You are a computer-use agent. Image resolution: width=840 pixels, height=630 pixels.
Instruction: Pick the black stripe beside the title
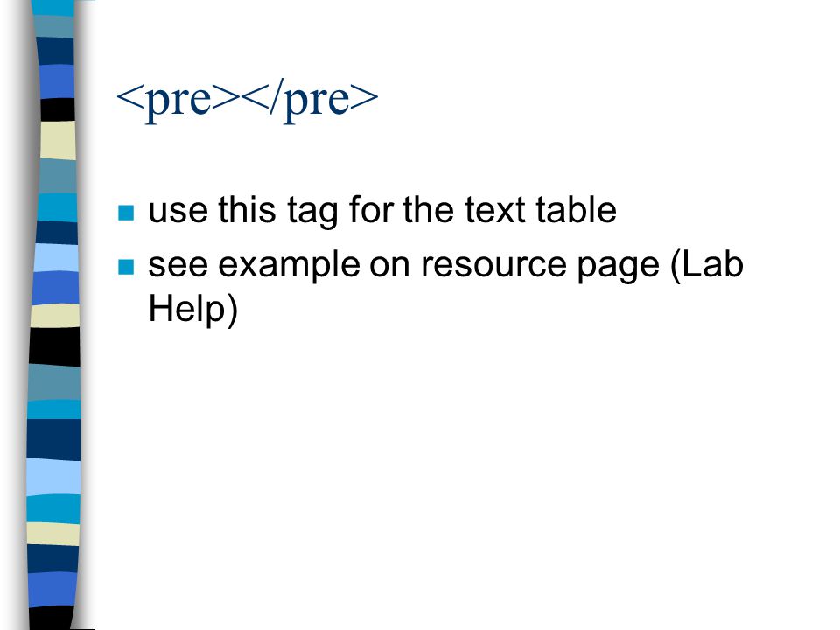(x=58, y=109)
